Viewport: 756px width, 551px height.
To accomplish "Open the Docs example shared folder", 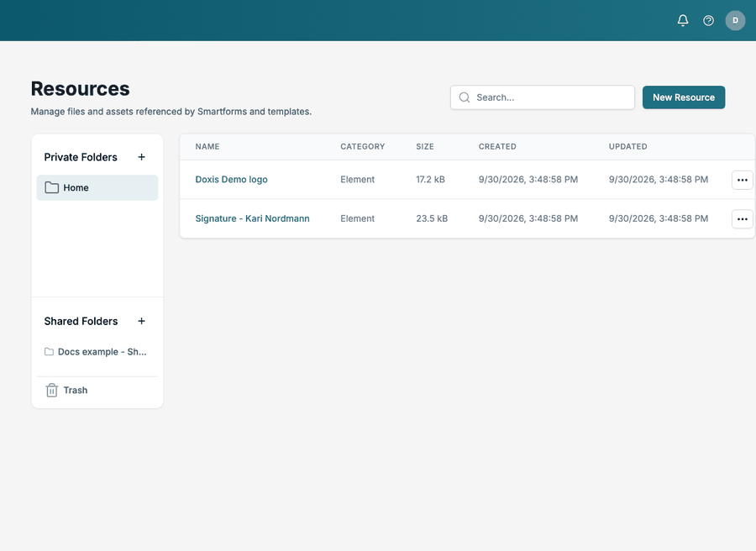I will click(x=97, y=352).
